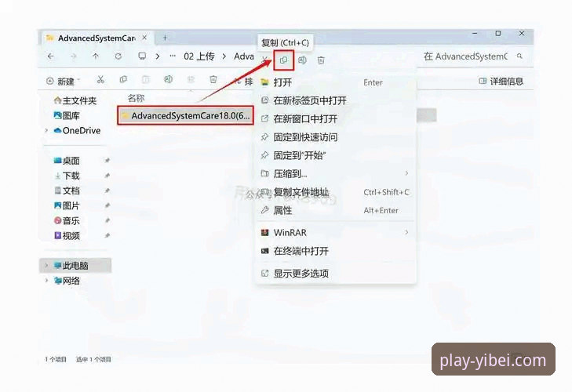Choose 固定到"开始"
The height and width of the screenshot is (392, 572).
336,155
